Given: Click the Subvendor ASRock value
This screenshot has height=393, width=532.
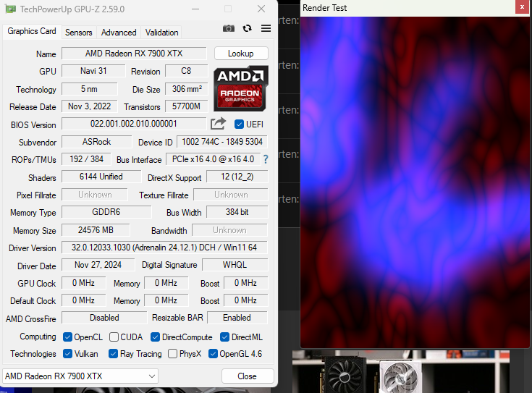Looking at the screenshot, I should (96, 142).
